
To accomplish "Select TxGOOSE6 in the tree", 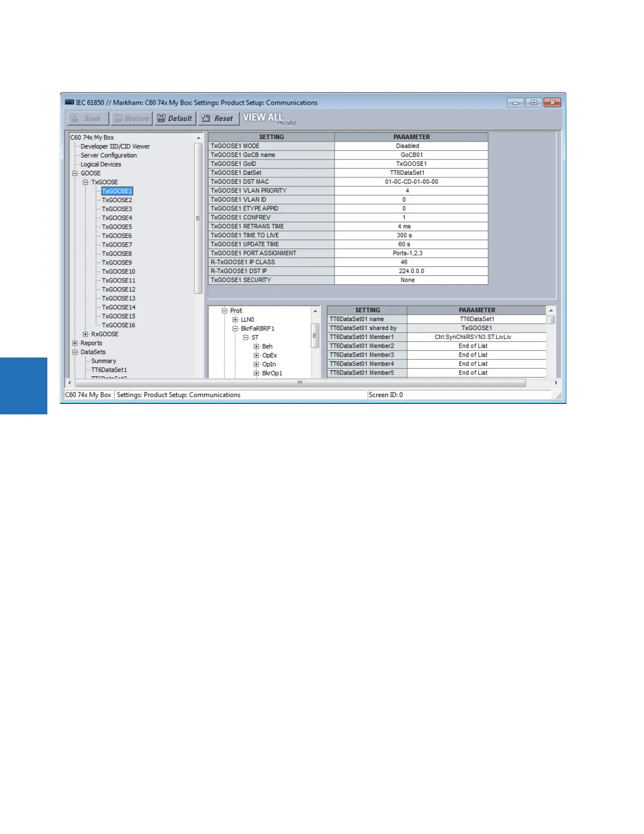I will pyautogui.click(x=117, y=236).
